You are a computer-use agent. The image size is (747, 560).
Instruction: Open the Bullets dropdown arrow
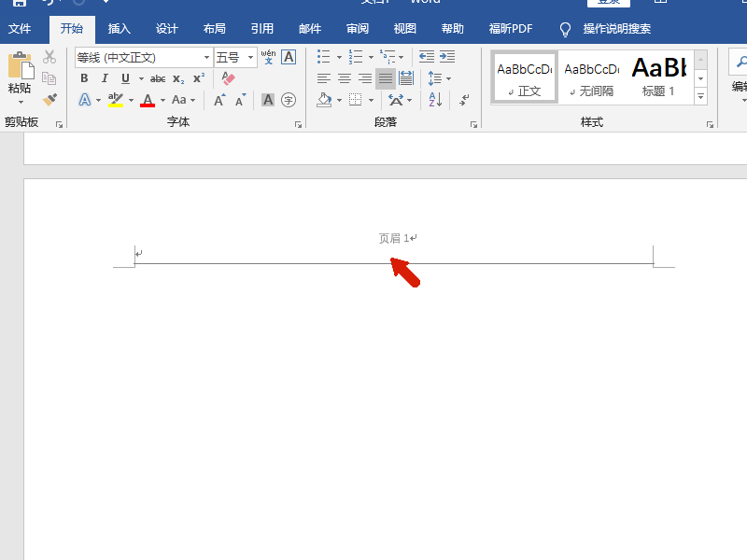click(339, 58)
